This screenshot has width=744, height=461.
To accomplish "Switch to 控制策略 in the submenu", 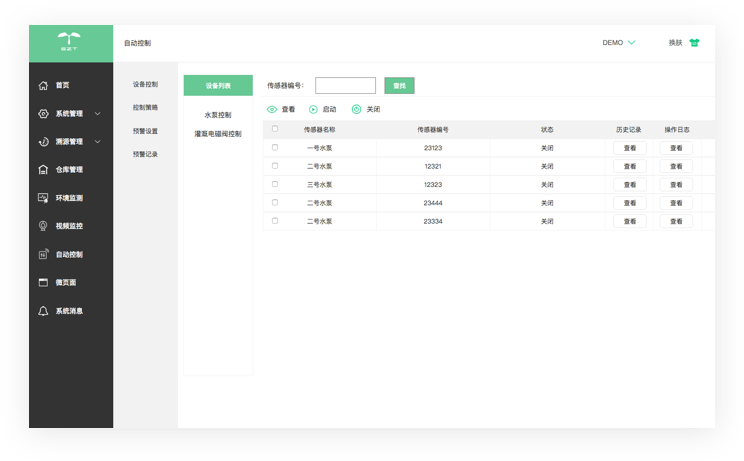I will pos(145,108).
